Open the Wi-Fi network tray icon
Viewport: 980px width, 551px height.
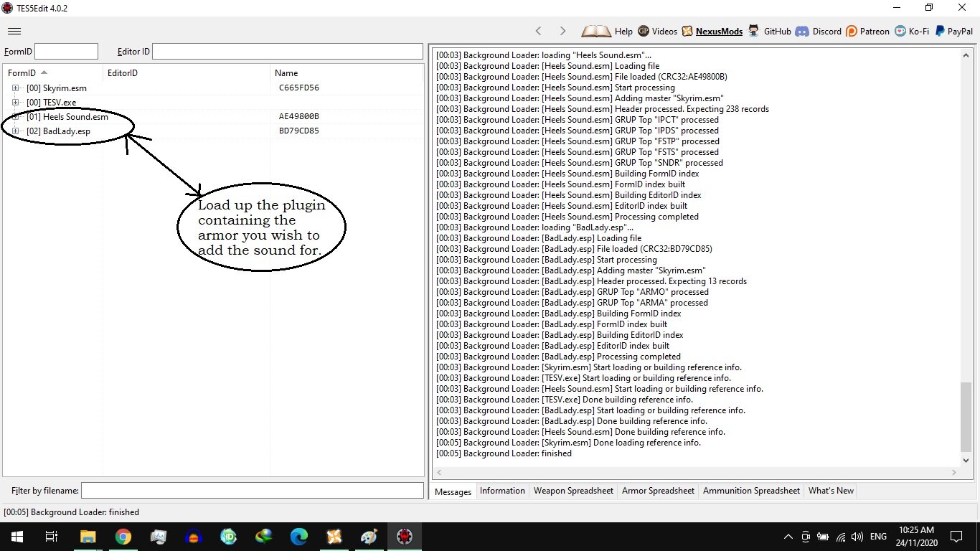pyautogui.click(x=840, y=537)
